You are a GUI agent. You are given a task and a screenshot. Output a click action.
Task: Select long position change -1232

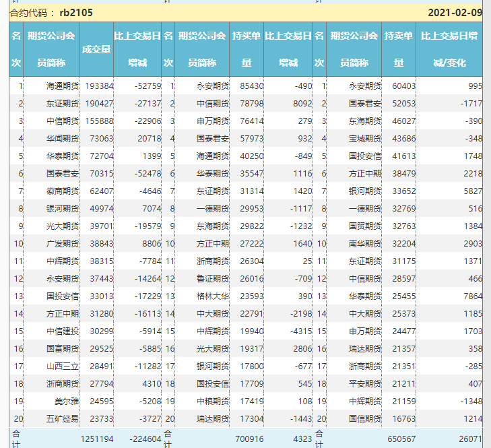point(301,226)
